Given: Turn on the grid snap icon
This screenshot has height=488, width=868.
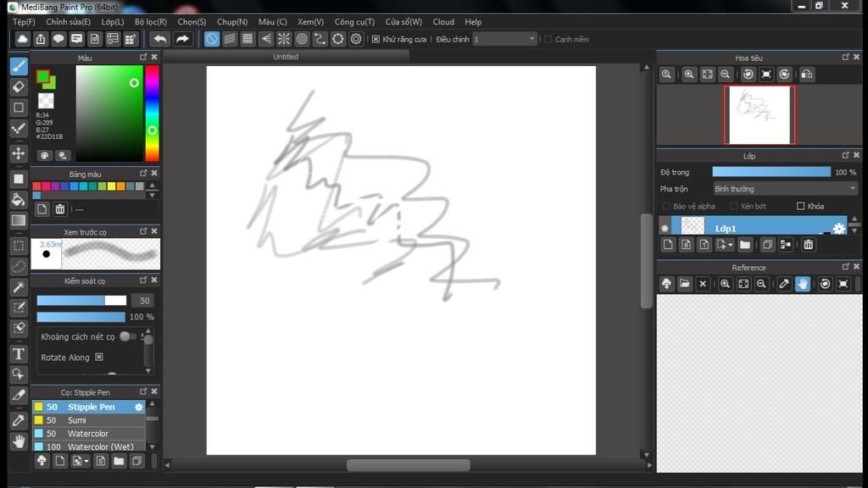Looking at the screenshot, I should tap(248, 39).
